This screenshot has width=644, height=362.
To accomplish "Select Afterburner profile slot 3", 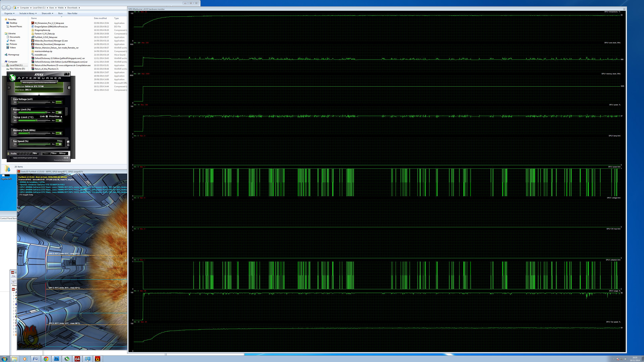I will pos(24,154).
